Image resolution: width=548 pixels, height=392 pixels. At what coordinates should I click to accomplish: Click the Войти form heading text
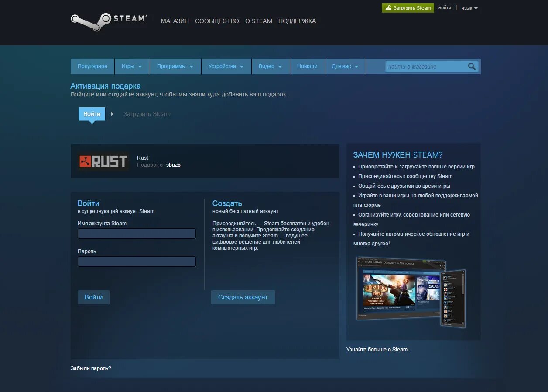pyautogui.click(x=89, y=203)
